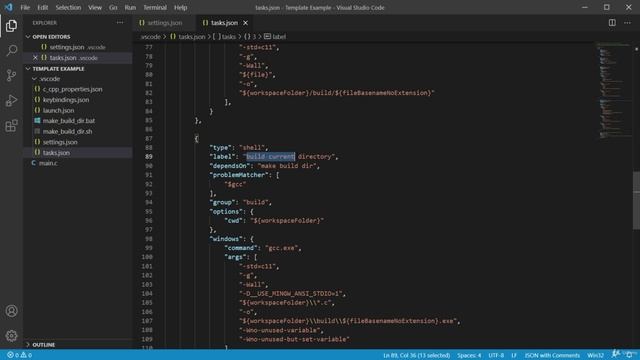Open the Source Control view
This screenshot has height=360, width=640.
[x=11, y=76]
